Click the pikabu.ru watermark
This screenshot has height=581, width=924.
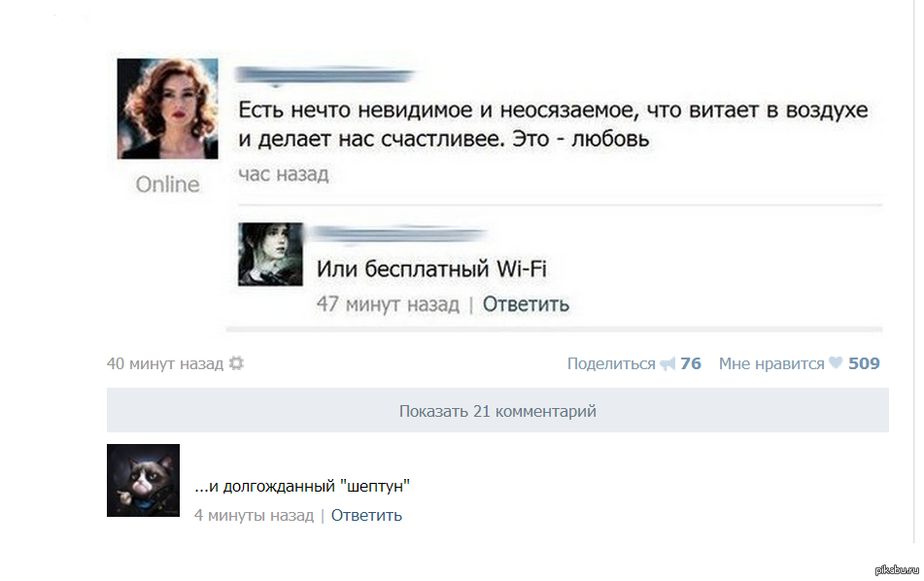pyautogui.click(x=896, y=569)
